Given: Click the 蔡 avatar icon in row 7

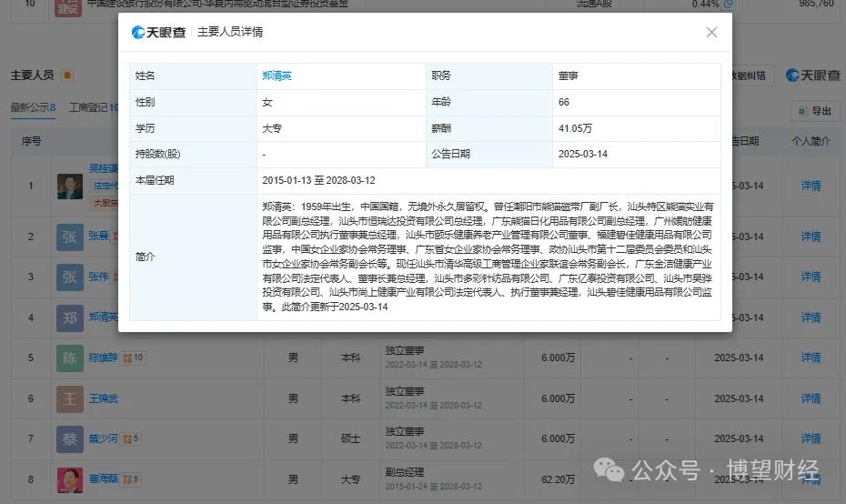Looking at the screenshot, I should 70,439.
